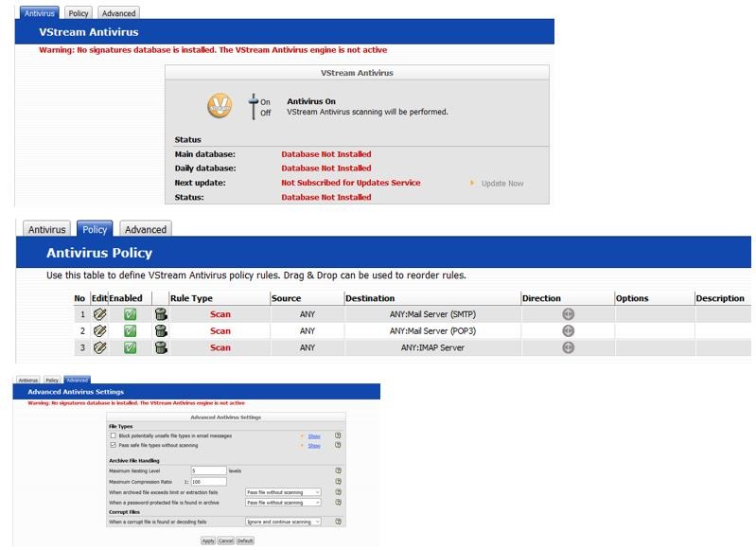Click Show link for unsafe file types
This screenshot has width=756, height=550.
[314, 436]
